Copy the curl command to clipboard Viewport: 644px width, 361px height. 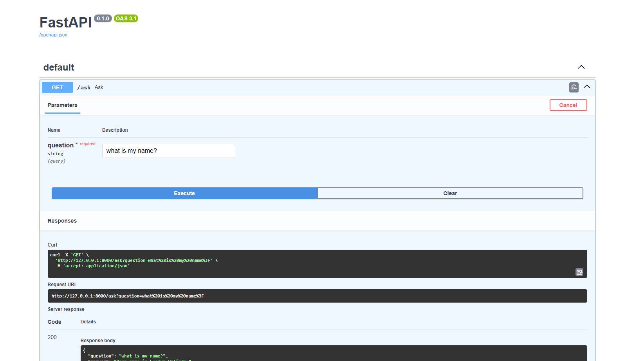click(x=579, y=272)
